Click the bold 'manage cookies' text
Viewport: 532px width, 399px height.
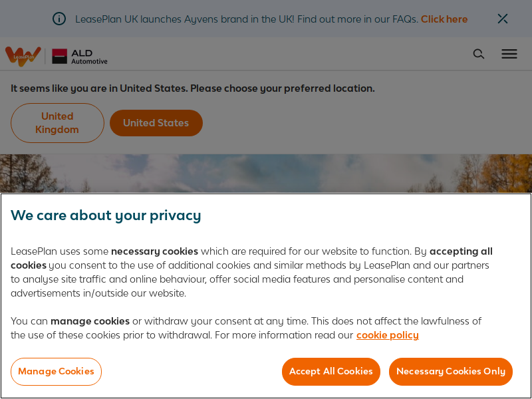coord(90,321)
